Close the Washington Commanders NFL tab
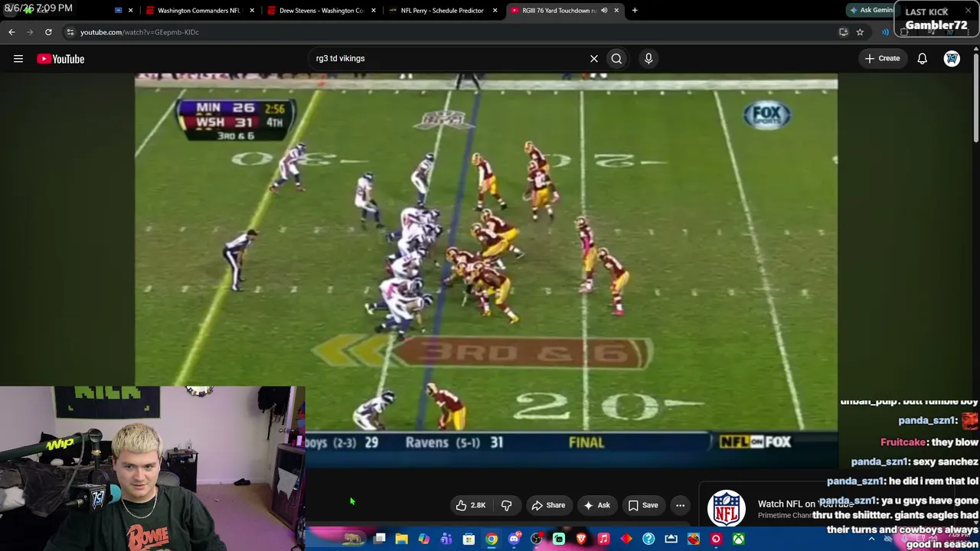 pos(252,11)
